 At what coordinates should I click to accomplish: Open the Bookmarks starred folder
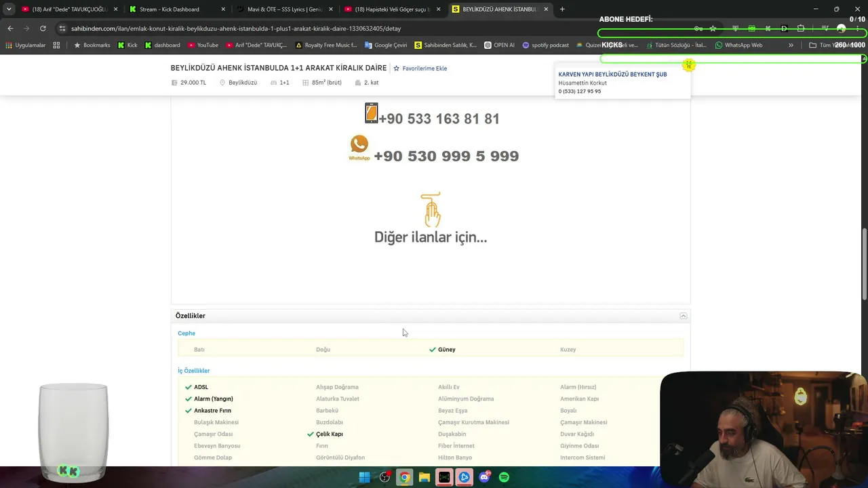pos(92,45)
